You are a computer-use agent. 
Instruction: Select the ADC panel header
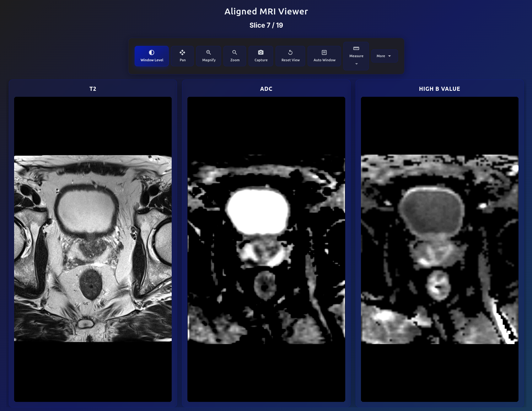point(266,89)
